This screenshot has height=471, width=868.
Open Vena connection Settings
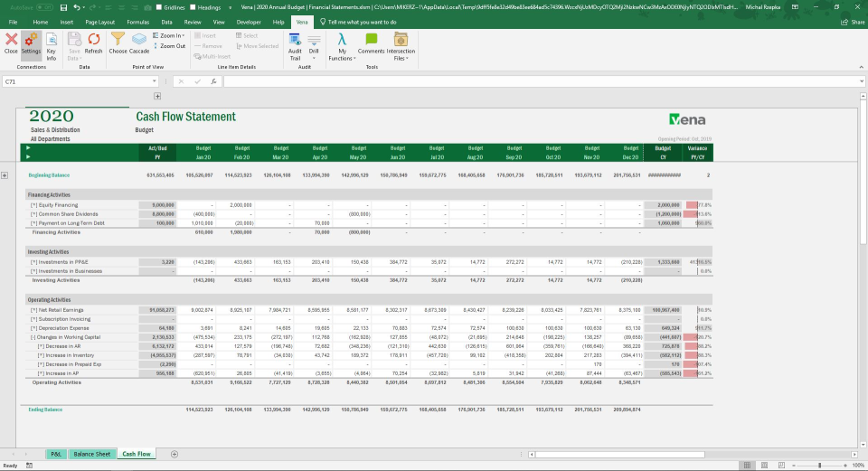tap(31, 42)
